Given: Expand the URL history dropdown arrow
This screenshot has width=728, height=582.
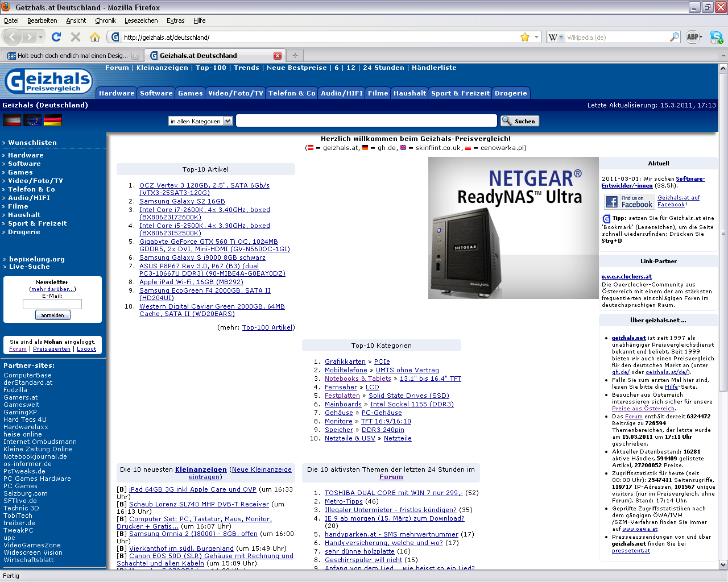Looking at the screenshot, I should (536, 37).
